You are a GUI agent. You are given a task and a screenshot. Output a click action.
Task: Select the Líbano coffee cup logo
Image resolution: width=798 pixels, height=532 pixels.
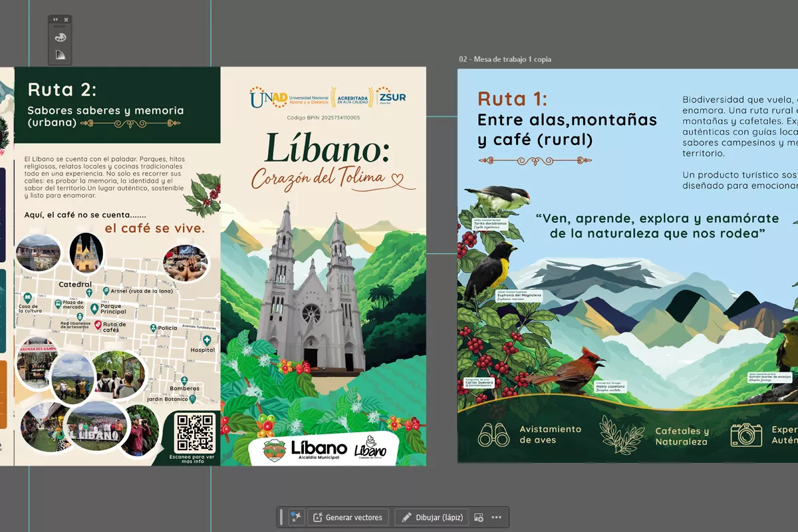point(371,448)
